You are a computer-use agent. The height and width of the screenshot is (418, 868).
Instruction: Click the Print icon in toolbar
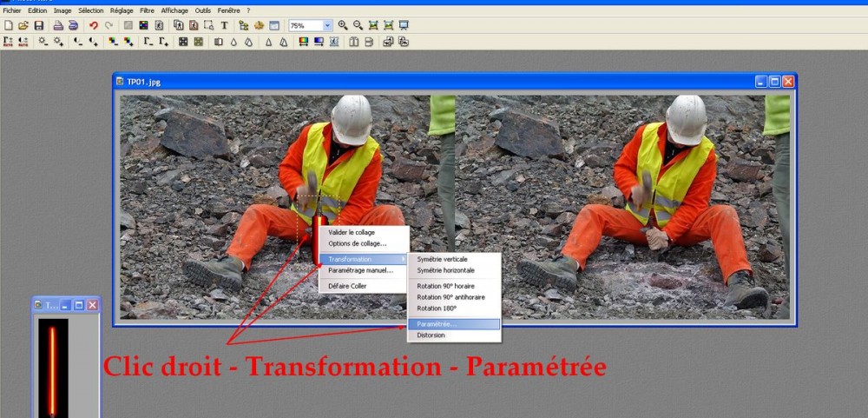coord(58,26)
